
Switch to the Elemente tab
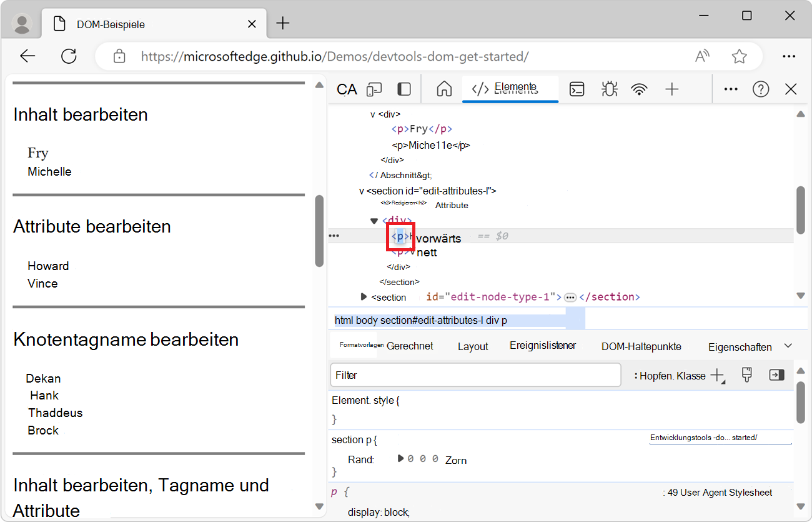click(510, 88)
